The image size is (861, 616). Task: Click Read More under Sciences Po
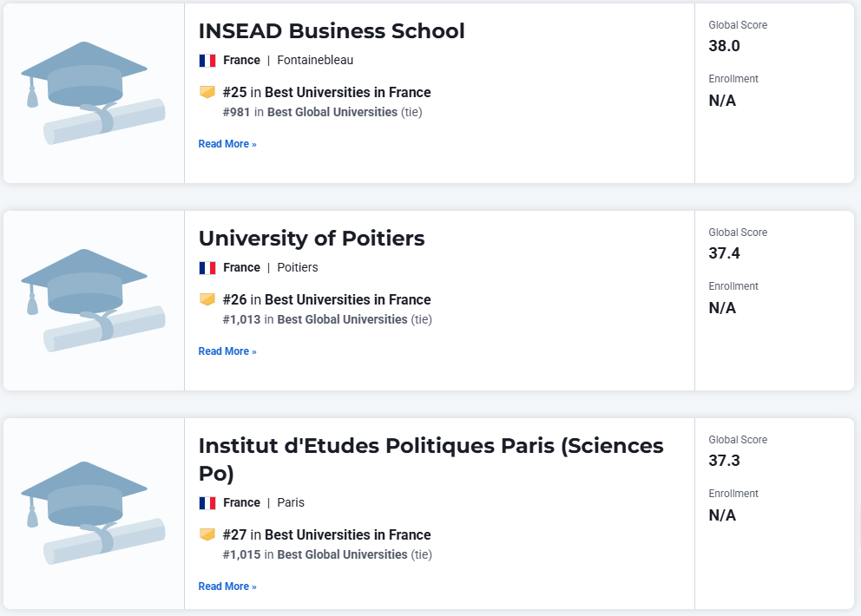point(227,587)
